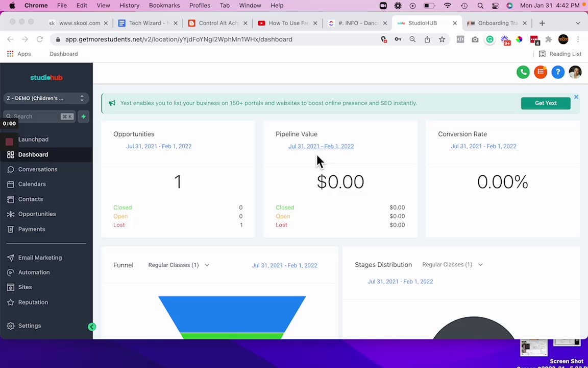Expand Stages Distribution Regular Classes dropdown
The width and height of the screenshot is (588, 368).
(452, 265)
